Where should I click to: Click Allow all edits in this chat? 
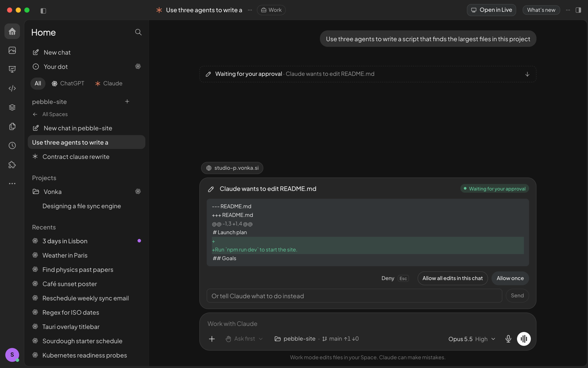pos(453,278)
